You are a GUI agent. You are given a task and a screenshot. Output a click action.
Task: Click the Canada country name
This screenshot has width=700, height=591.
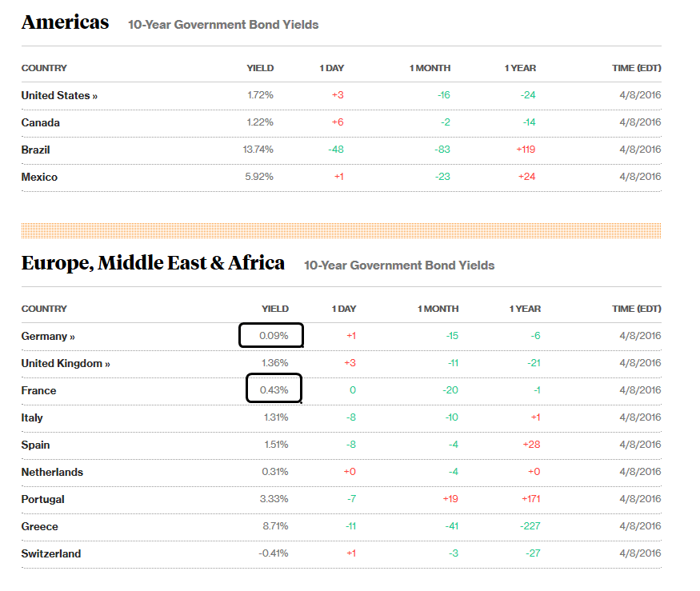click(x=41, y=122)
